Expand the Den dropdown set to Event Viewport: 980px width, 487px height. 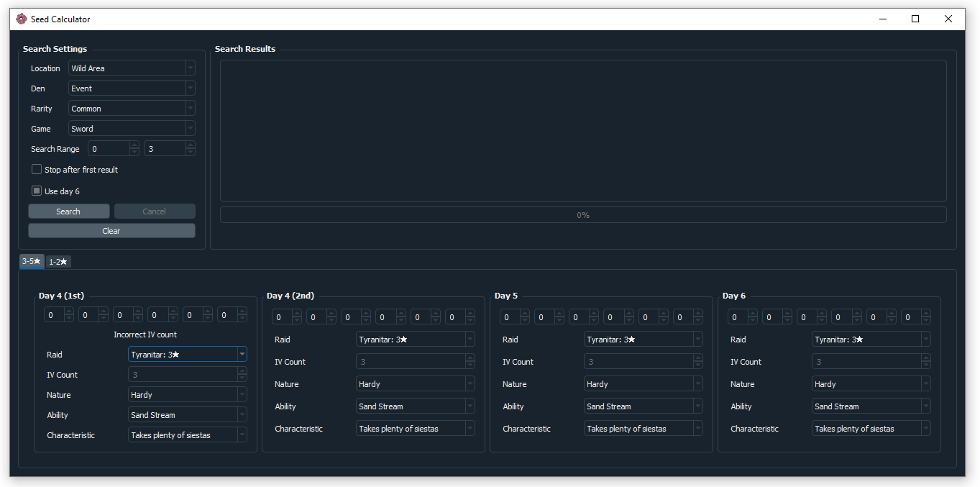click(132, 88)
